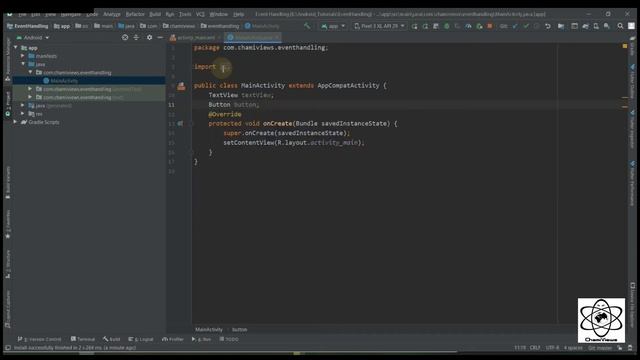Expand the Gradle Scripts node

[x=16, y=122]
